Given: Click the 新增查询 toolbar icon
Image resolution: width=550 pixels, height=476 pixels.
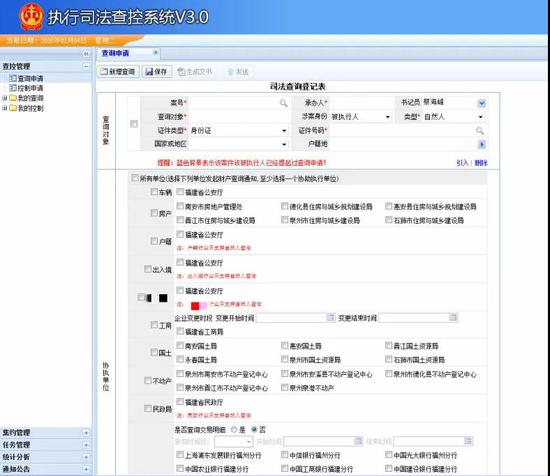Looking at the screenshot, I should [104, 72].
